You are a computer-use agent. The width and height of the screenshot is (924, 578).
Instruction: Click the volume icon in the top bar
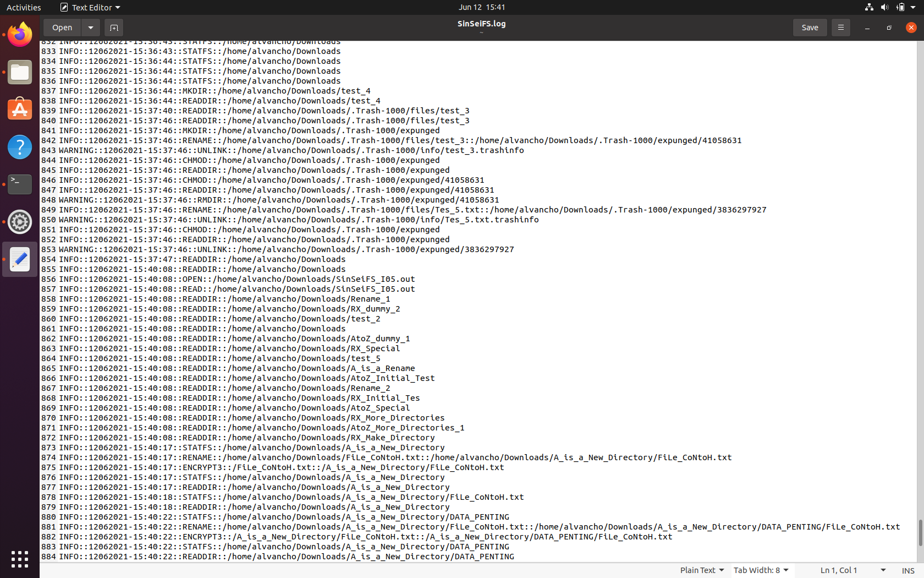(884, 7)
